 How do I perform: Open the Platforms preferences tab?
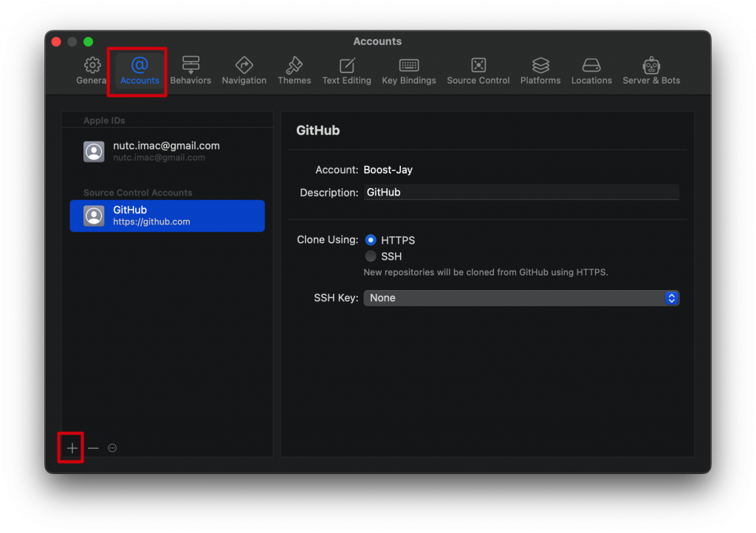coord(540,71)
